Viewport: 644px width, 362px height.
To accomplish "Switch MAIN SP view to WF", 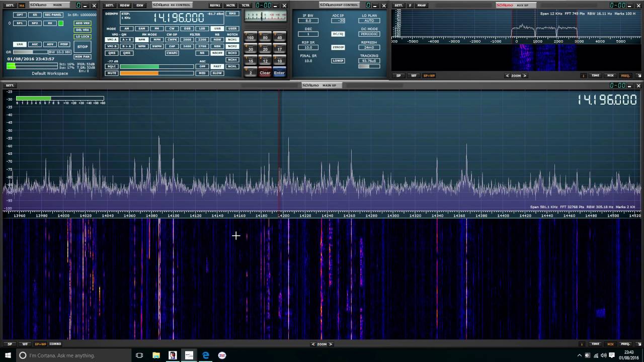I will pos(25,344).
